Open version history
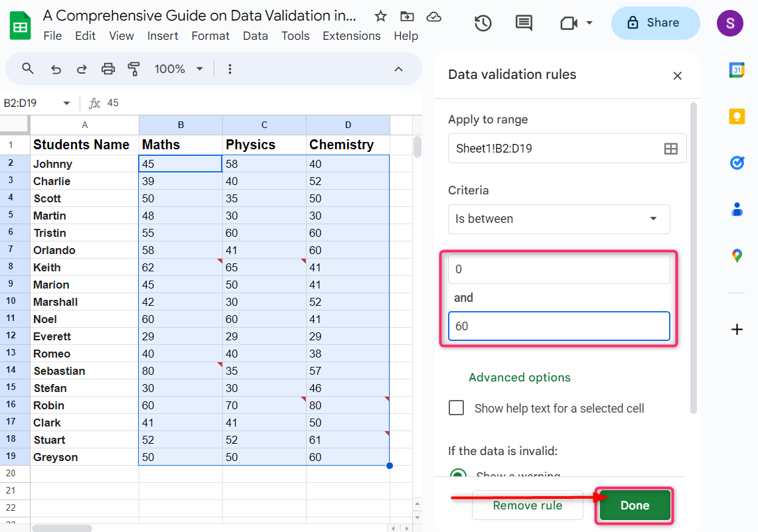Screen dimensions: 758x532 [x=483, y=23]
